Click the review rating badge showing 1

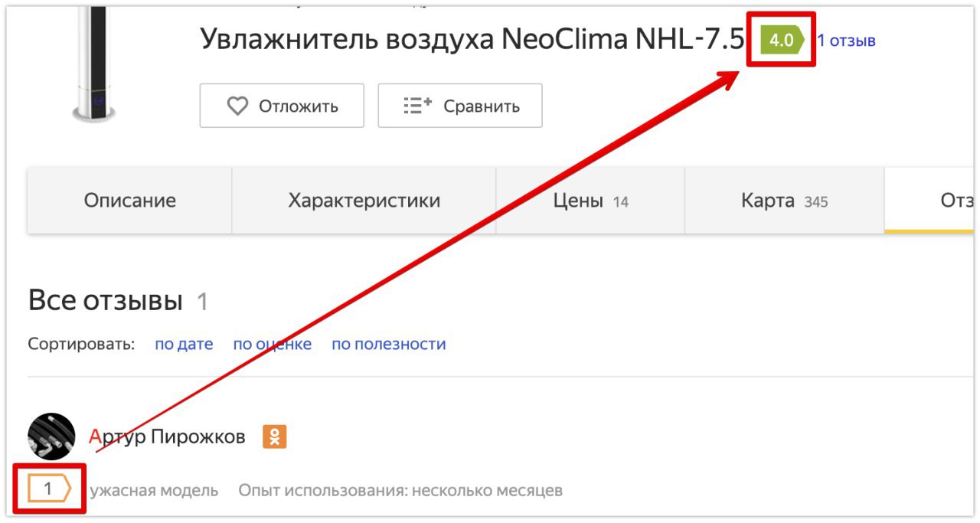(x=49, y=489)
